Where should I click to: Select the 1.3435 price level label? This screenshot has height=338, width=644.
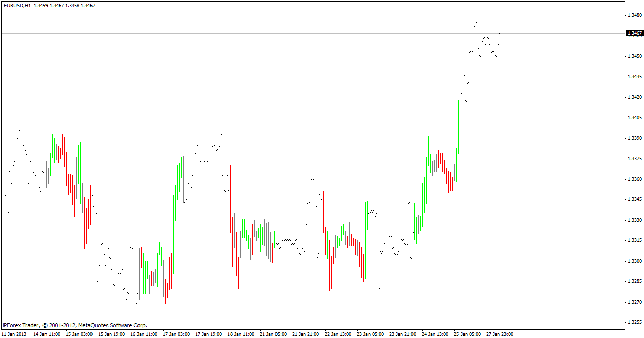[634, 77]
